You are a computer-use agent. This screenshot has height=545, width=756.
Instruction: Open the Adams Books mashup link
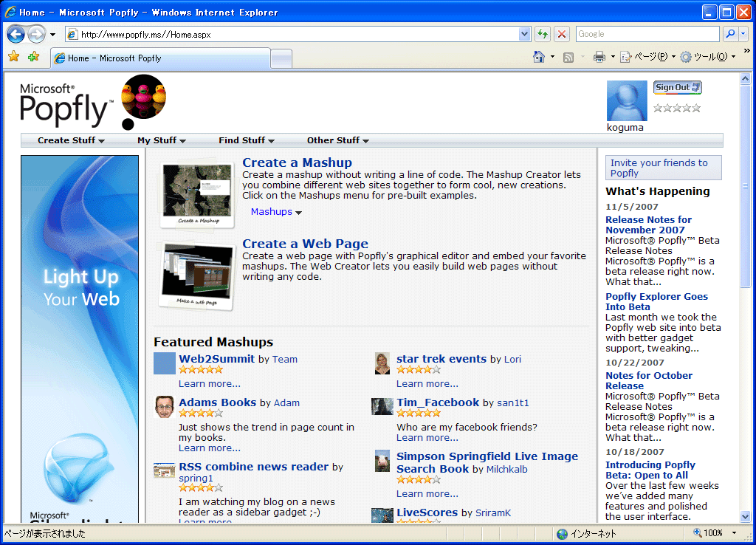218,402
